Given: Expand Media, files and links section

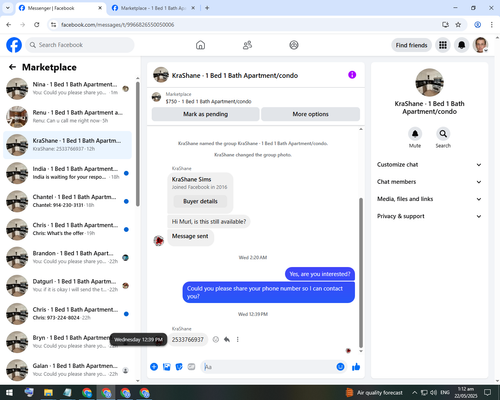Looking at the screenshot, I should click(429, 199).
